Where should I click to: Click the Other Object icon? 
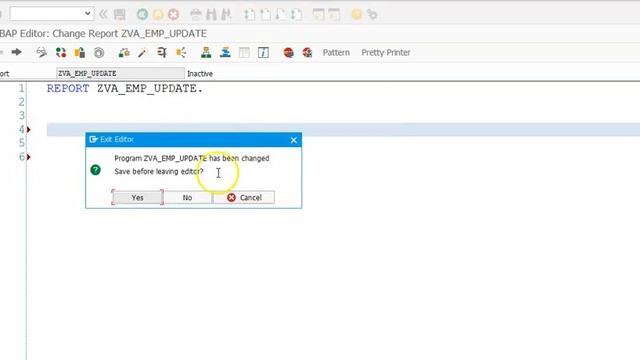coord(80,52)
